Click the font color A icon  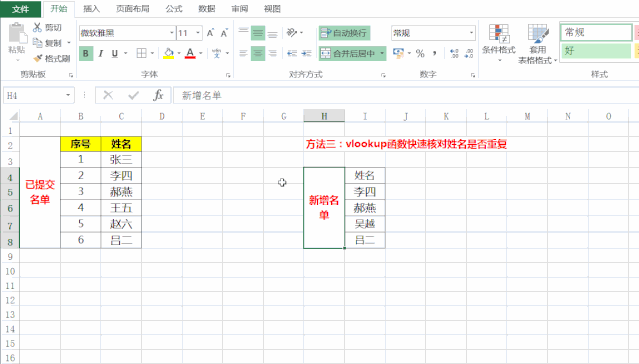point(190,53)
